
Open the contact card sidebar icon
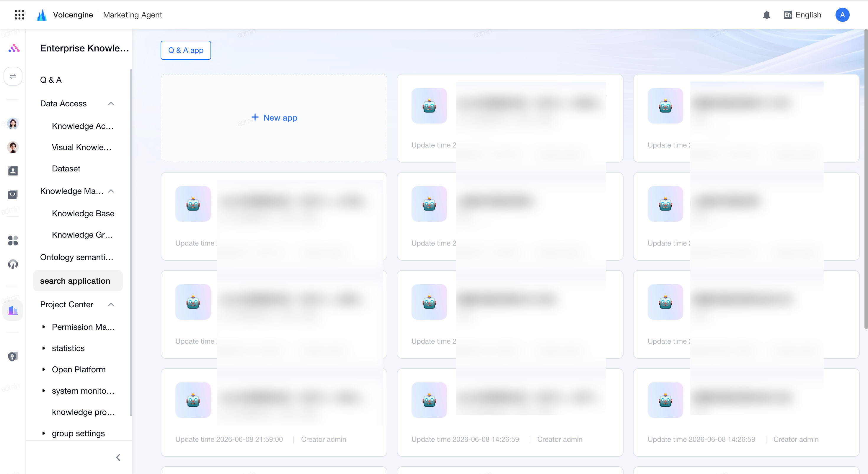pos(13,171)
